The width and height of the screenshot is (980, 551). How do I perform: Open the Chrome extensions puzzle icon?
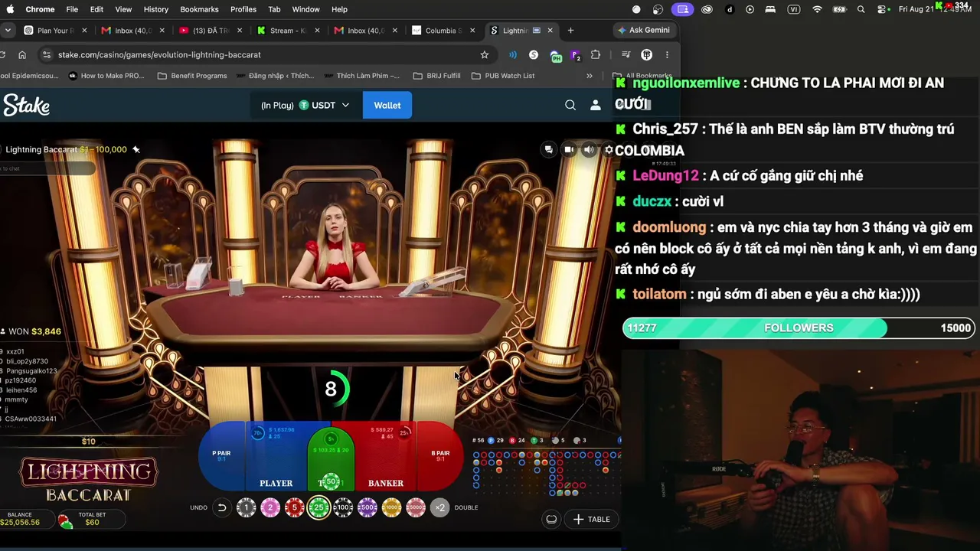click(x=596, y=54)
